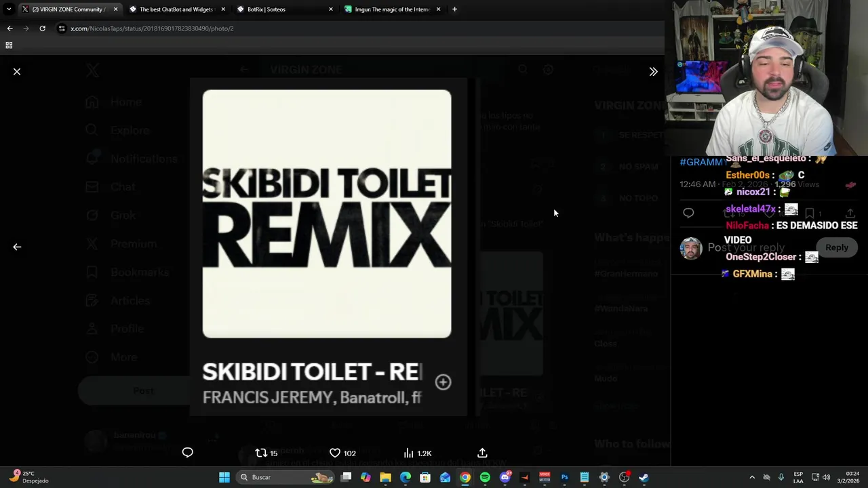Open Discord from the taskbar
868x488 pixels.
(505, 477)
